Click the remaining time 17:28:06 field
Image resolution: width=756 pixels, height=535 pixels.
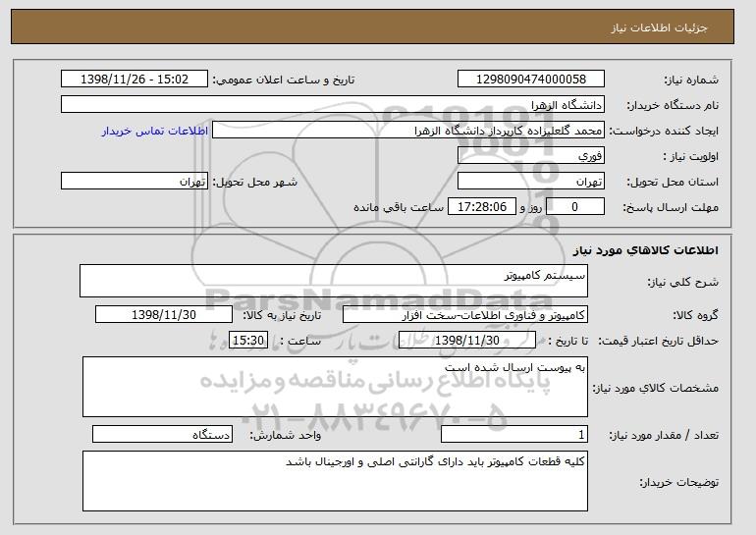point(482,207)
